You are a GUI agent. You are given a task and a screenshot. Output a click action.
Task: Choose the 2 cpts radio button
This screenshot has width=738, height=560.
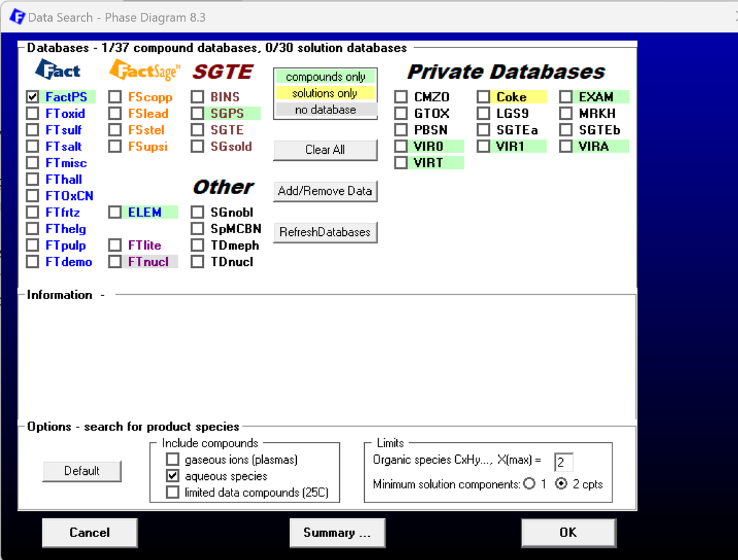click(x=562, y=484)
